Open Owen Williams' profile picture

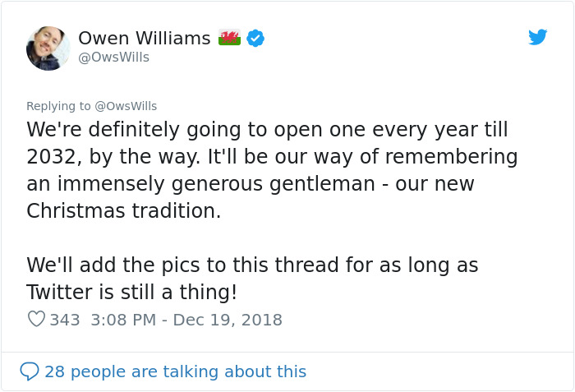coord(48,48)
